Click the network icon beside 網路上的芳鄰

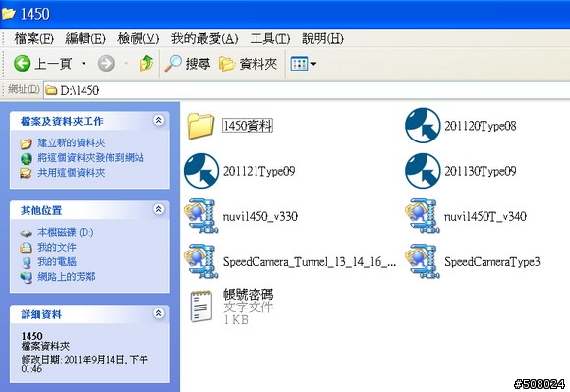tap(27, 278)
